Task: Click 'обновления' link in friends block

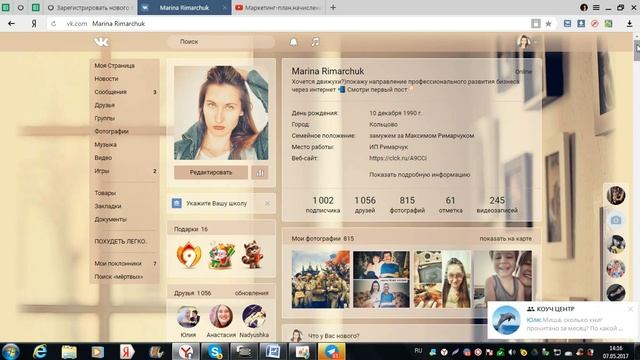Action: 251,293
